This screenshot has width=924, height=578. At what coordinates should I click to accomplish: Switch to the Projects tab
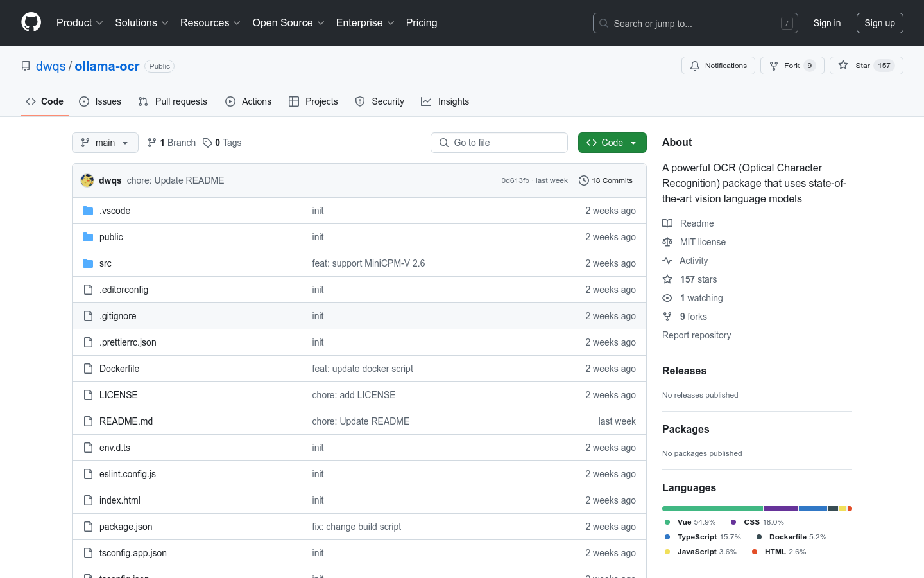[x=313, y=101]
